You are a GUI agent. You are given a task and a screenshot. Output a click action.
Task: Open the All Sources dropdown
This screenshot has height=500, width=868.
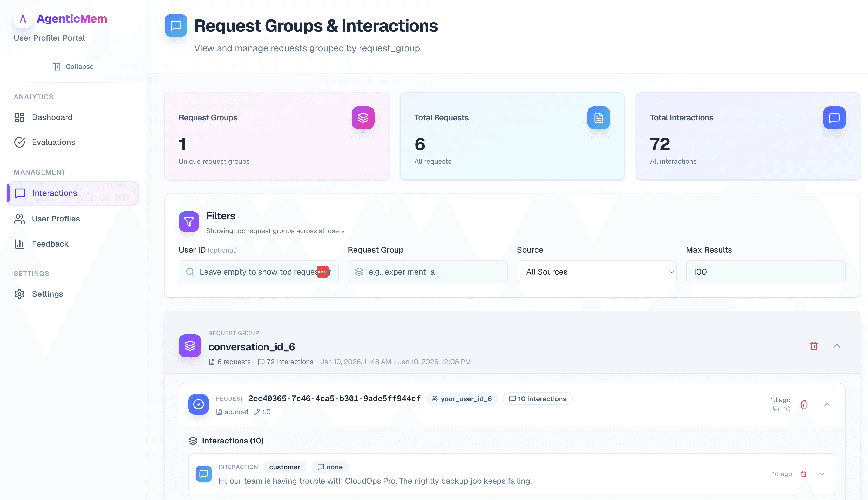pyautogui.click(x=596, y=272)
